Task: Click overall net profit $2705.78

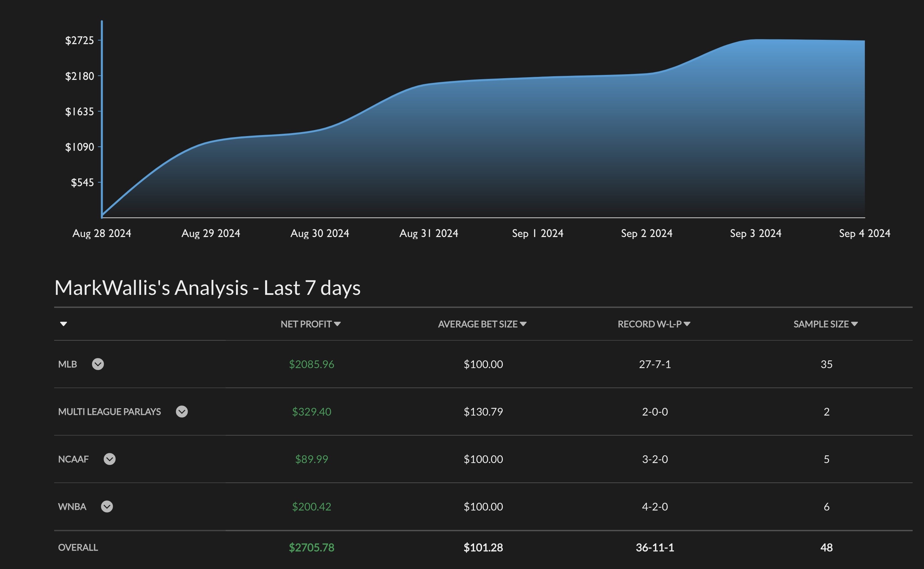Action: [x=312, y=547]
